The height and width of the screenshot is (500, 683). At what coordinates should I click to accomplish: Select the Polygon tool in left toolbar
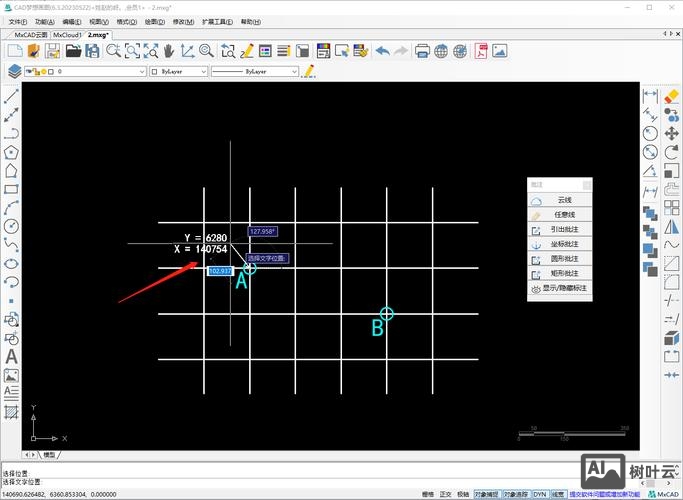point(11,152)
